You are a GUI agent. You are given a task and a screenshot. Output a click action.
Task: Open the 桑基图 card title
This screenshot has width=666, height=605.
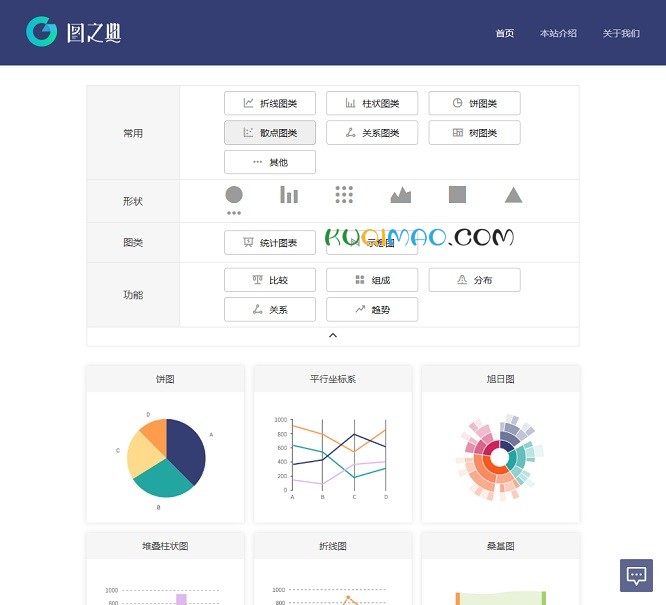(x=500, y=546)
